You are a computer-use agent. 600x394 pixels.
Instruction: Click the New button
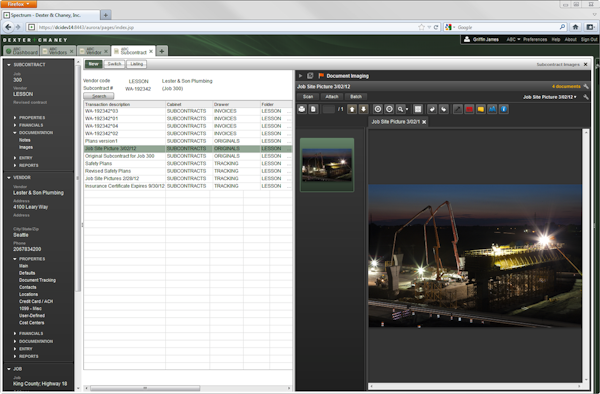click(x=94, y=64)
